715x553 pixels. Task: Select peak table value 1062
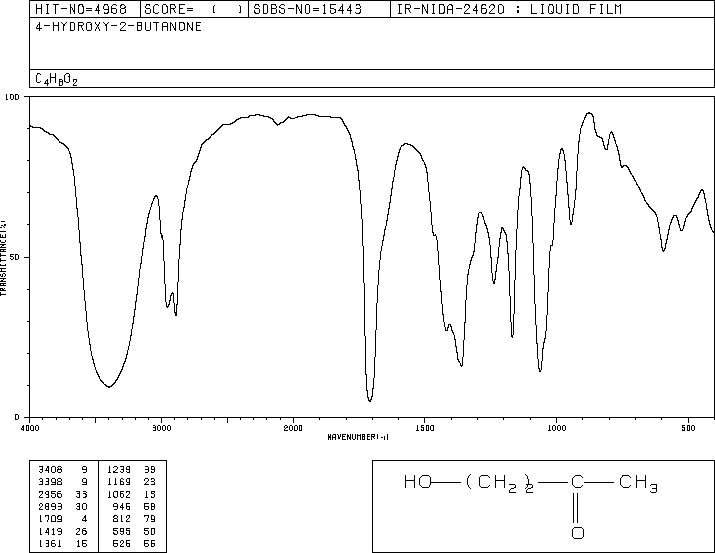119,494
